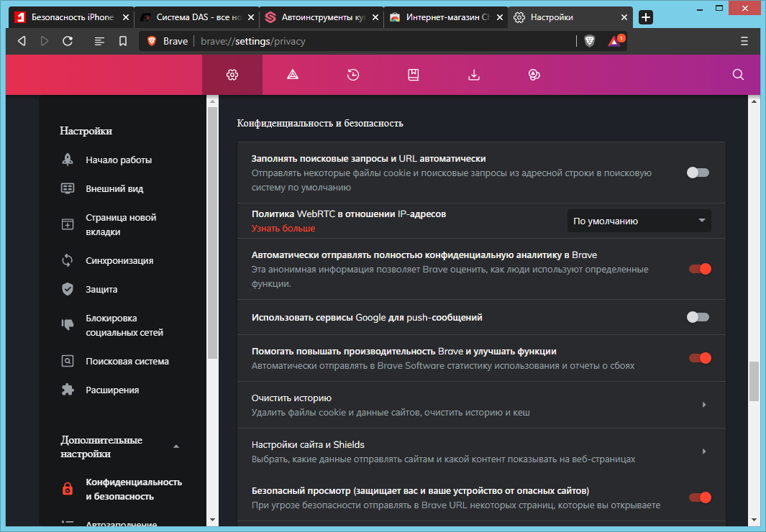Click the forward navigation arrow
This screenshot has height=532, width=766.
(x=45, y=41)
